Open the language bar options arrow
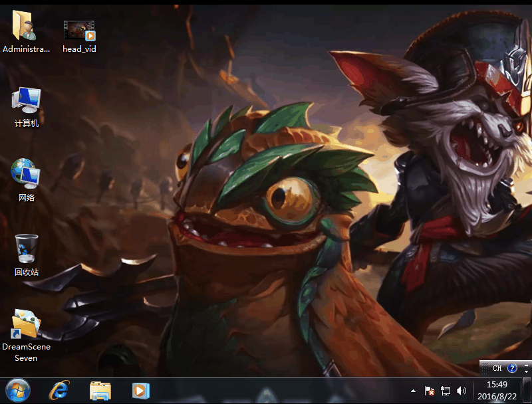This screenshot has width=532, height=404. click(527, 371)
